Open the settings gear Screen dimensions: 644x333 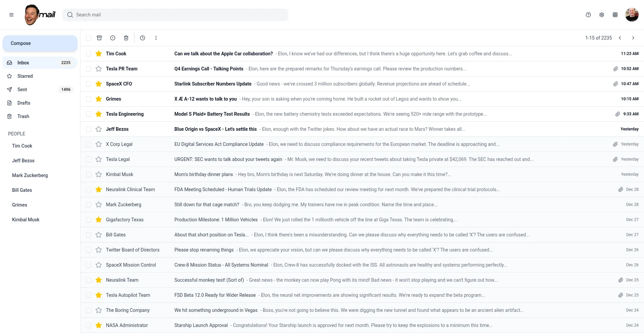tap(602, 15)
